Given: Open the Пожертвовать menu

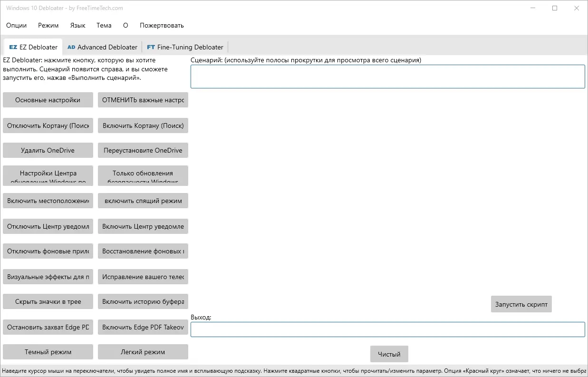Looking at the screenshot, I should pyautogui.click(x=162, y=25).
